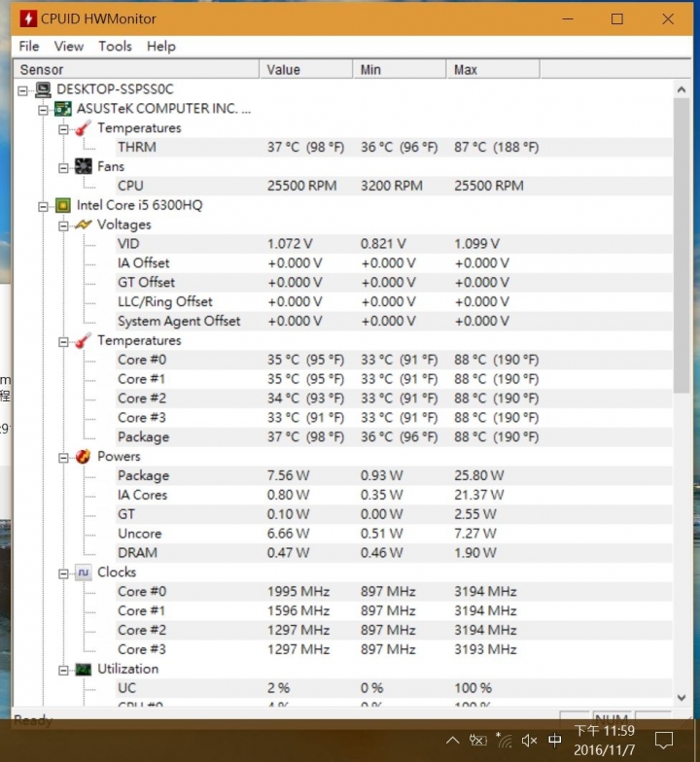The image size is (700, 762).
Task: Collapse the Clocks node
Action: [x=63, y=573]
